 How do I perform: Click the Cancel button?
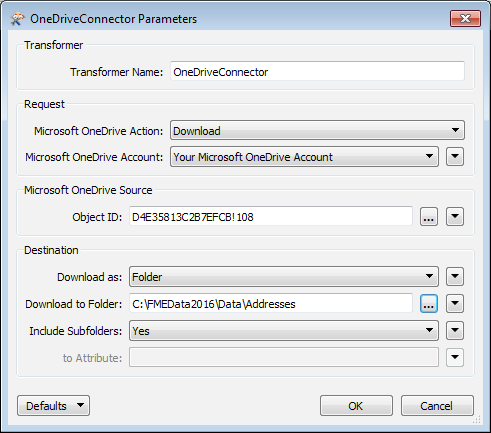pyautogui.click(x=437, y=406)
